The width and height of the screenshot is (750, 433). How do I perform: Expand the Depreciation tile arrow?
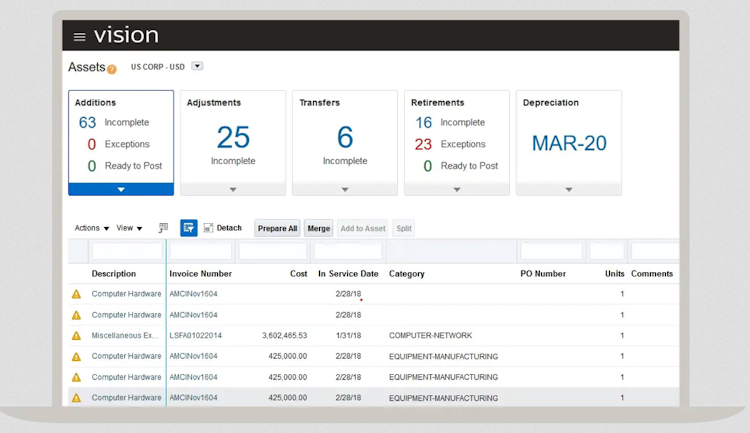coord(569,189)
